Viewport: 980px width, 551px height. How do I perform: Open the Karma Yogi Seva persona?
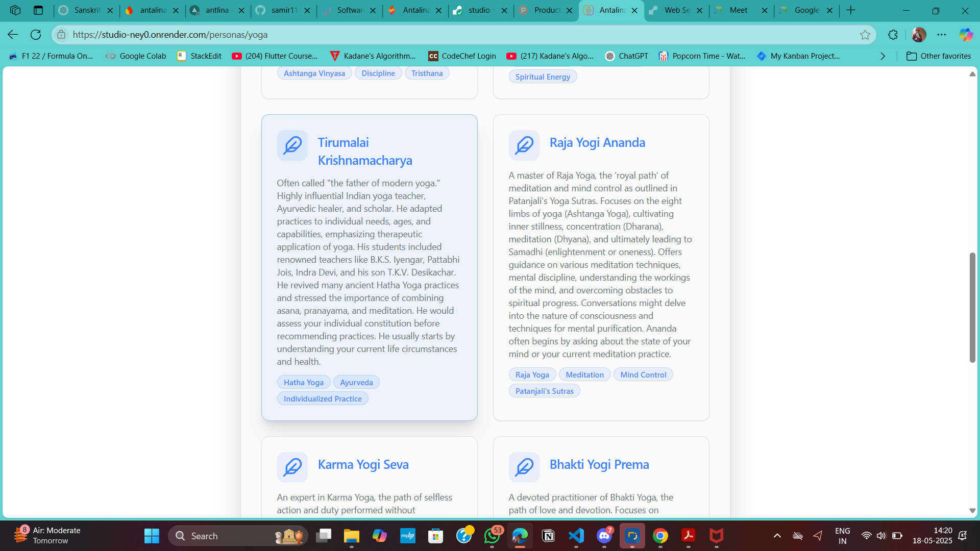(x=363, y=465)
